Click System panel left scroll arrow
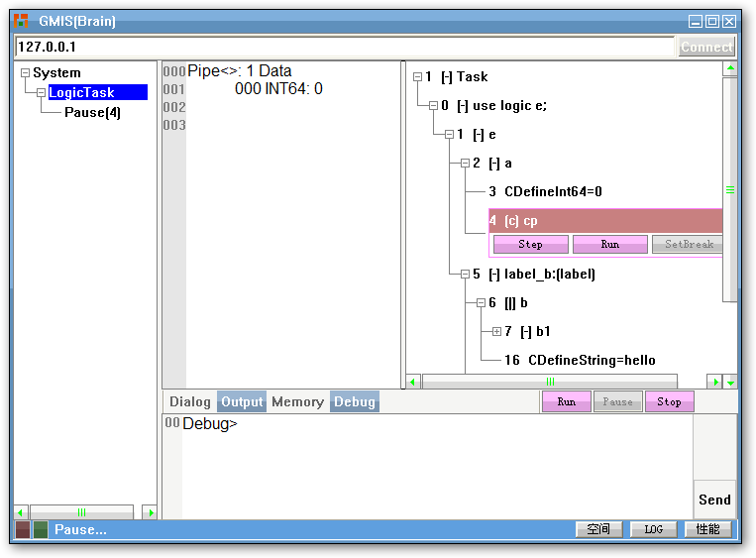 point(21,512)
